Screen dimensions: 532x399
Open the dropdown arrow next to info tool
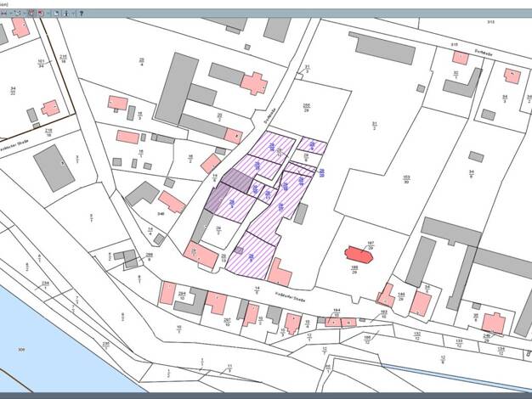pos(73,14)
